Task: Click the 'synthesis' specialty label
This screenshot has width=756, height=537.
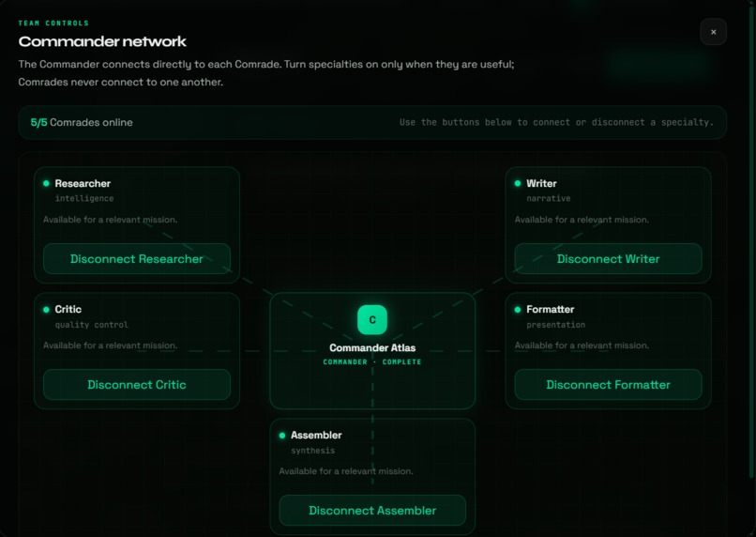Action: [x=313, y=451]
